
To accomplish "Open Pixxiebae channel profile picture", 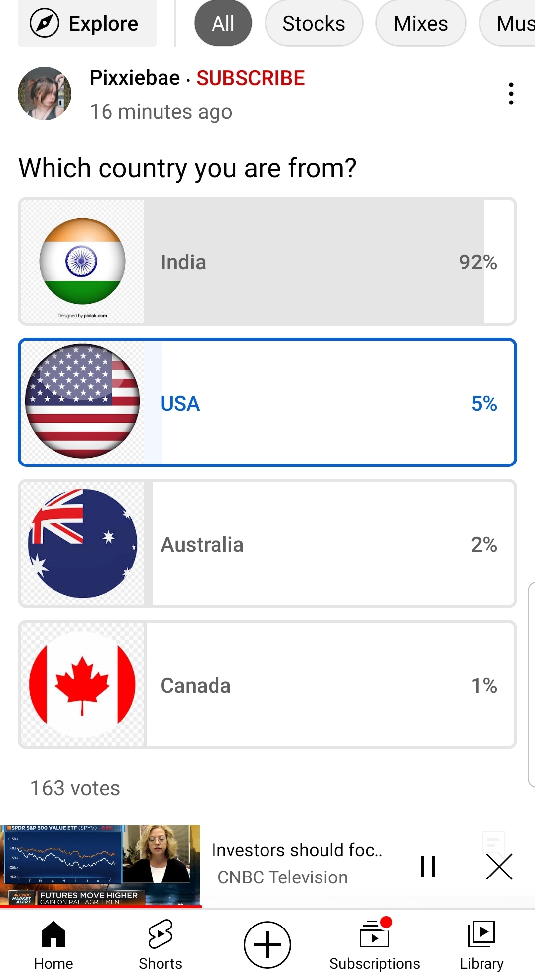I will pos(45,94).
